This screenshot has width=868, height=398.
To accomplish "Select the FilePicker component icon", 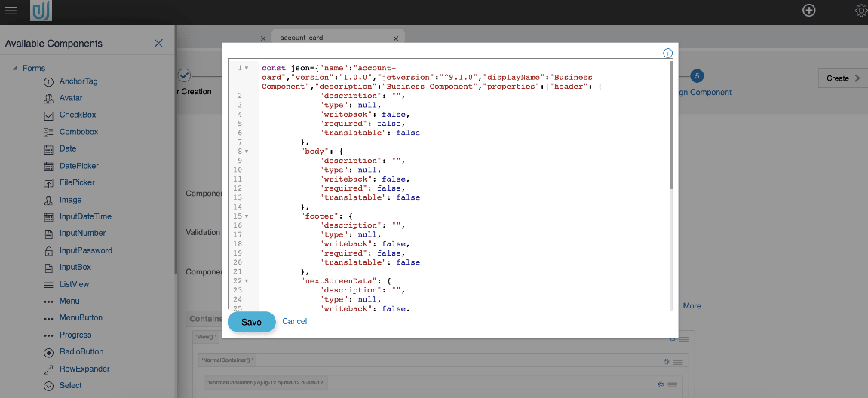I will coord(48,182).
